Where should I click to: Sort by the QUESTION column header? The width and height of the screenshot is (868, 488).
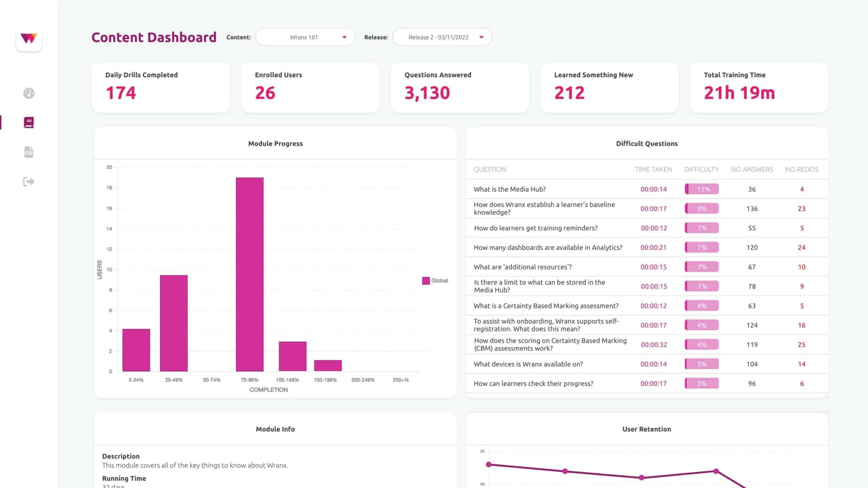coord(490,169)
